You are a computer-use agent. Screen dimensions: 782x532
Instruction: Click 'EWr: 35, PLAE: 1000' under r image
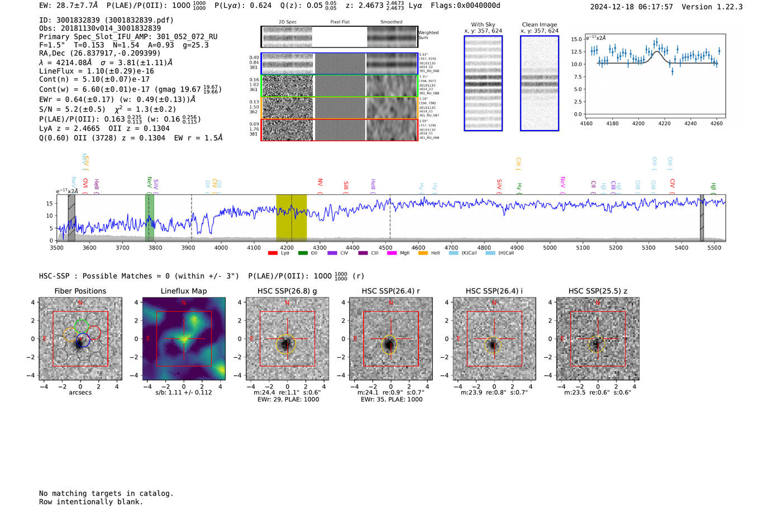391,400
